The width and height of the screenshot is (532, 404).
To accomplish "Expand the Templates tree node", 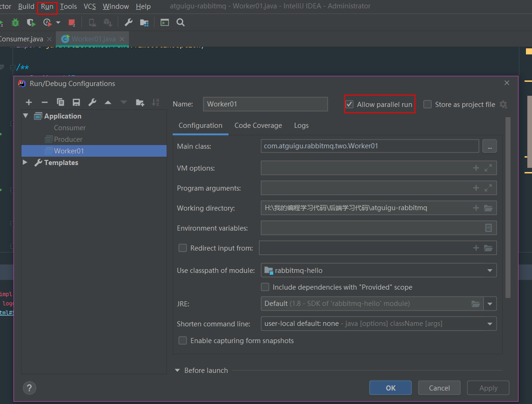I will coord(25,162).
